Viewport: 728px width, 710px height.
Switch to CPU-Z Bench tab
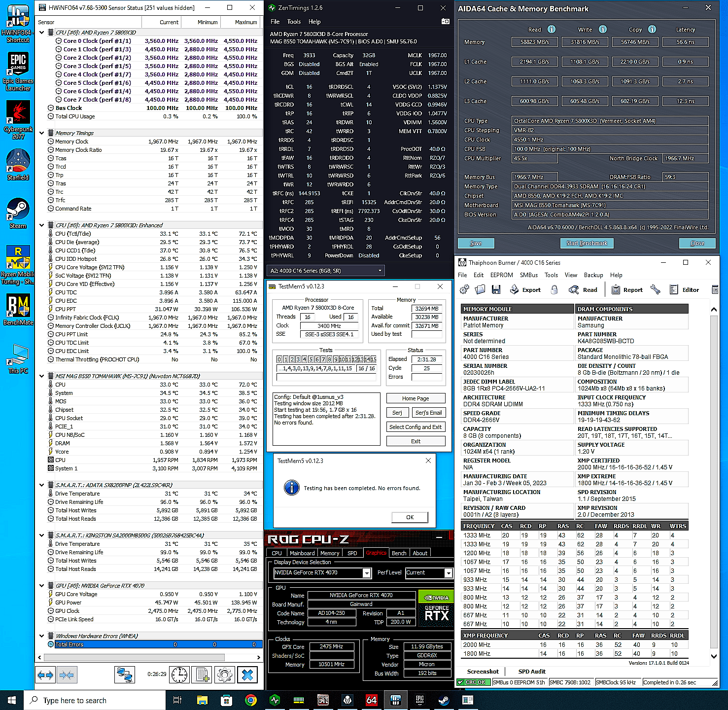pos(399,553)
